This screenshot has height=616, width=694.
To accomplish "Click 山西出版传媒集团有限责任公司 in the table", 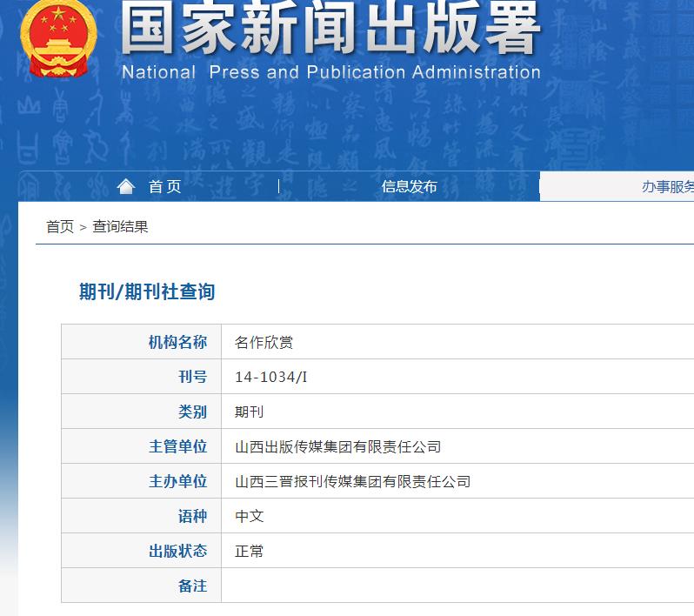I will 338,446.
